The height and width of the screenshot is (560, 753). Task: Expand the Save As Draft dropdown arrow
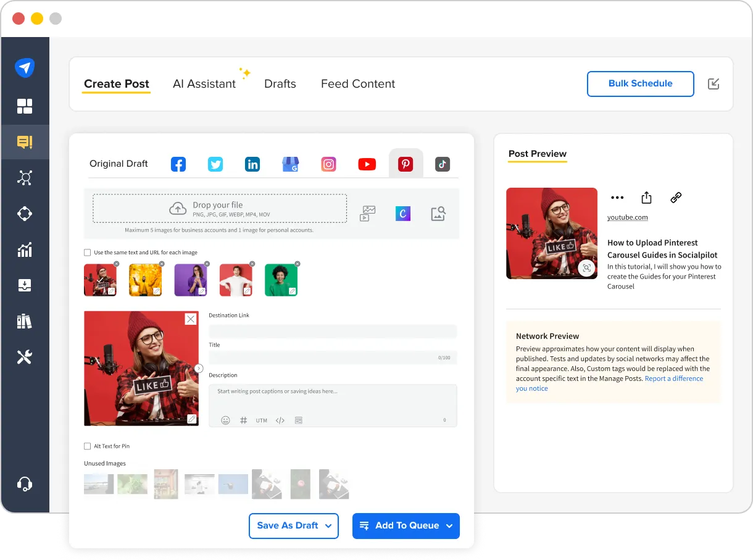click(x=328, y=525)
